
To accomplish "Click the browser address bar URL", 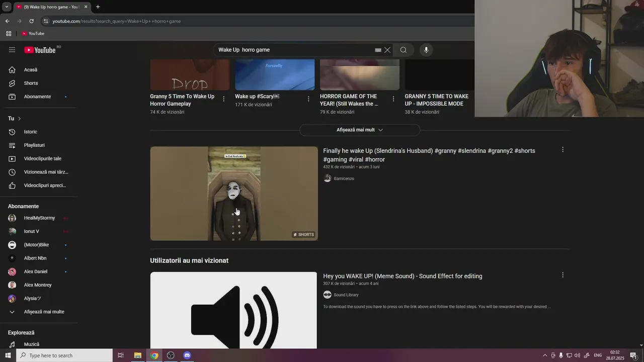I will pyautogui.click(x=117, y=21).
